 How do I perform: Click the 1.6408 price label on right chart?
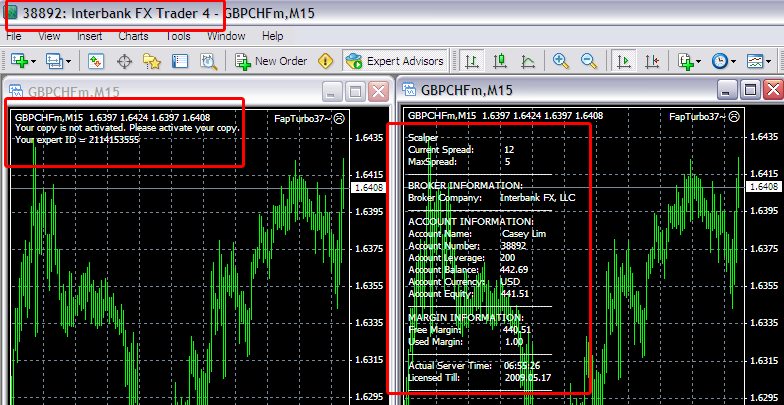click(x=764, y=186)
